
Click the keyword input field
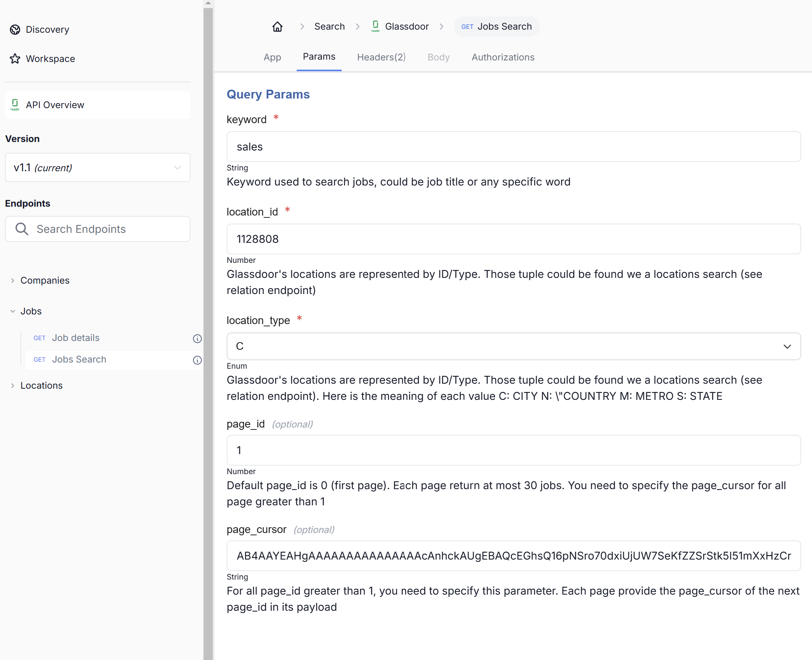click(x=513, y=147)
